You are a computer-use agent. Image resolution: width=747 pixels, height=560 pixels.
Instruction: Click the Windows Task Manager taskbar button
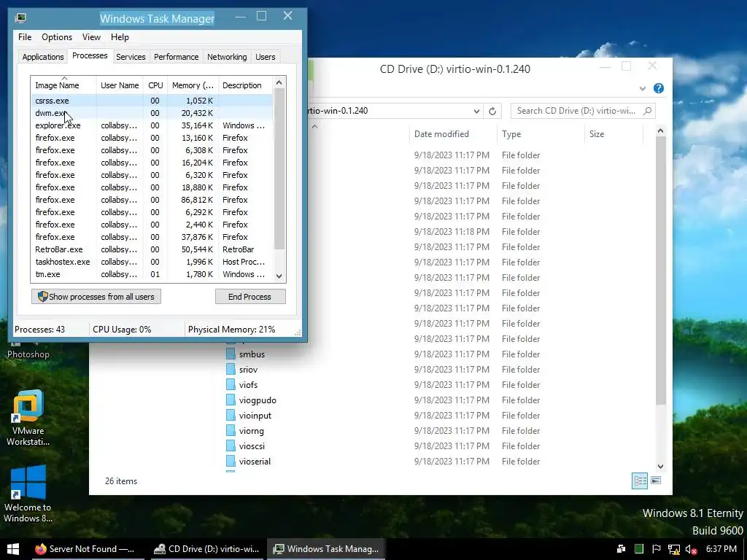click(x=326, y=548)
